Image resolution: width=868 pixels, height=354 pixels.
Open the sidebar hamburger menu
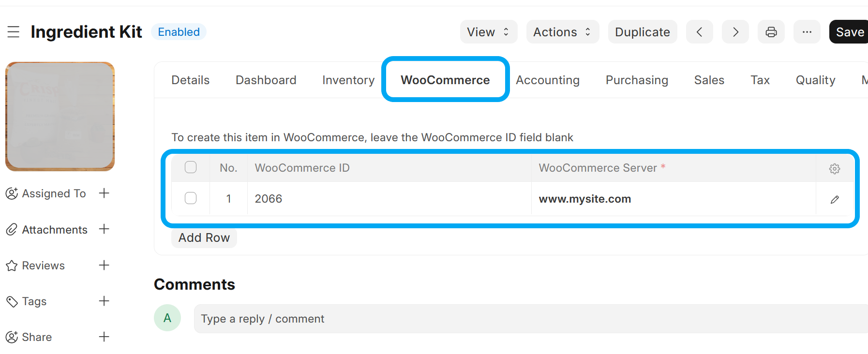[14, 32]
